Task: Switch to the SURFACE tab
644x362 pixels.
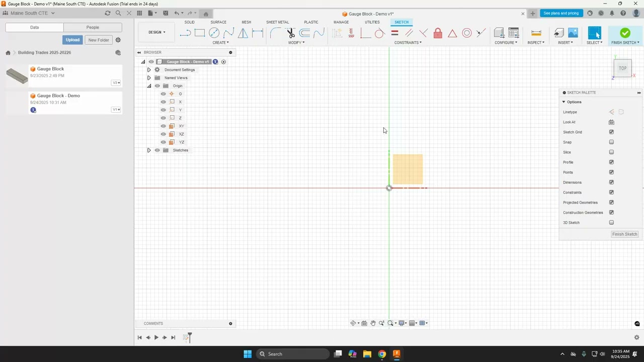Action: [218, 22]
